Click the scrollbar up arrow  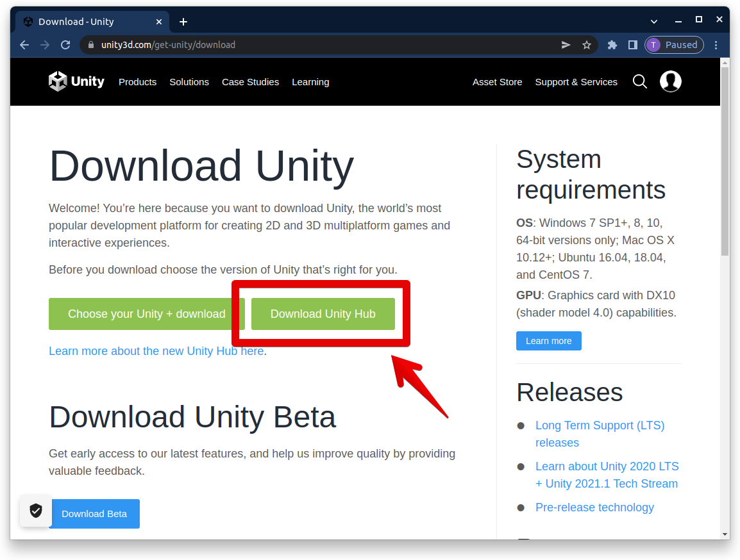pyautogui.click(x=725, y=62)
